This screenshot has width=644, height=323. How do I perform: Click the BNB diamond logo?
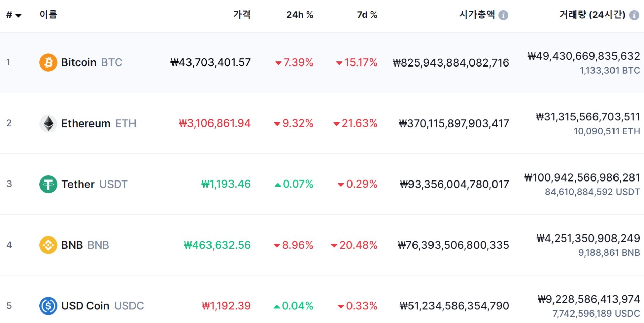(48, 245)
